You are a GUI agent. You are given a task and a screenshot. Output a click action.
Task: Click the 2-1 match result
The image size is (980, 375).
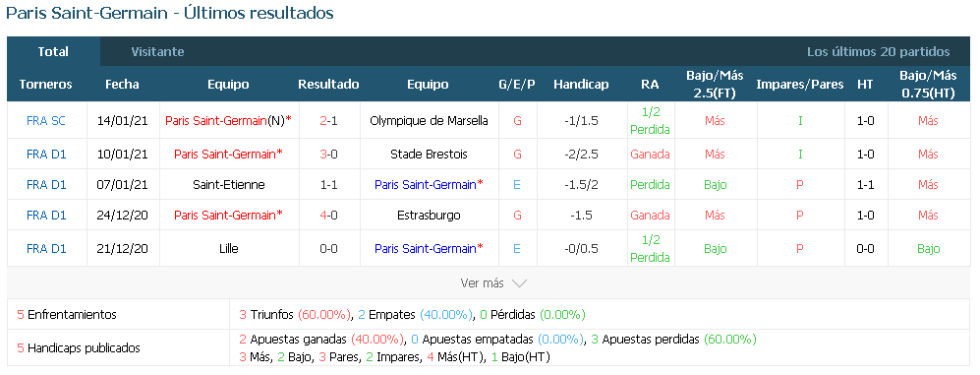tap(328, 121)
